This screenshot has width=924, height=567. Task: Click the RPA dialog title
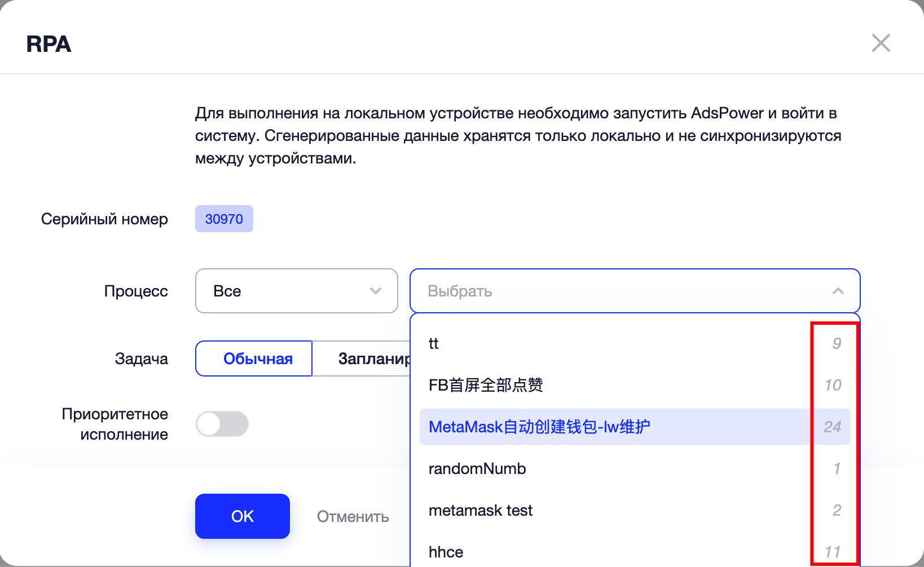tap(49, 44)
